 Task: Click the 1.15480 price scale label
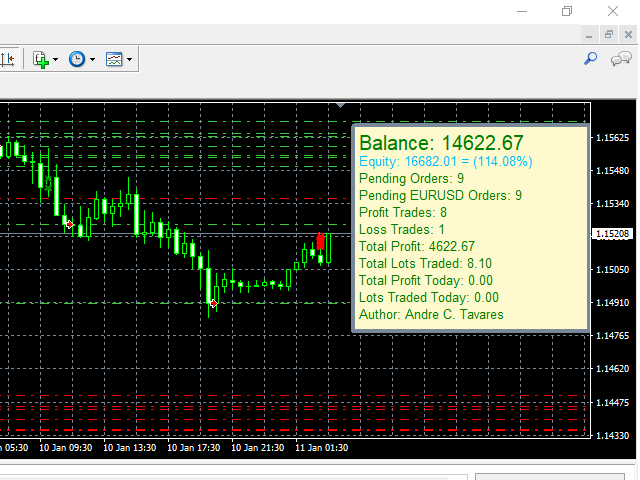(613, 171)
